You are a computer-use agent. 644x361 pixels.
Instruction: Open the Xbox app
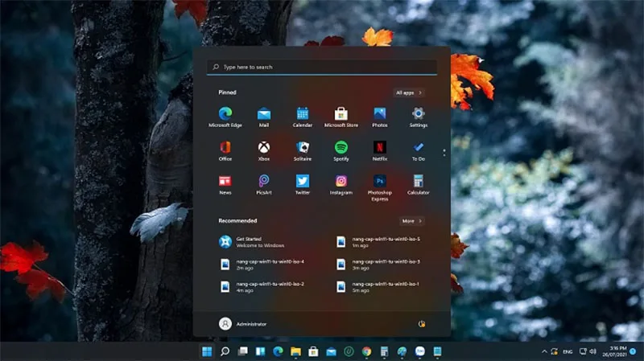(264, 151)
